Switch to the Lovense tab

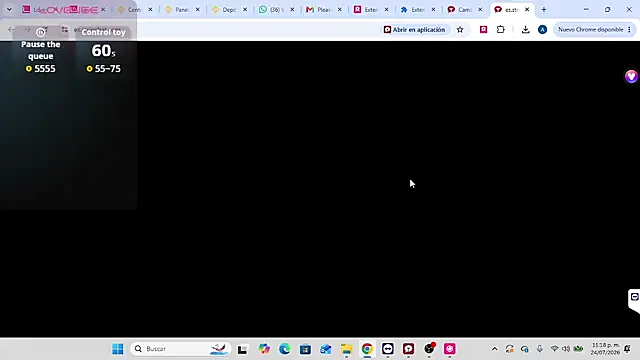[60, 9]
